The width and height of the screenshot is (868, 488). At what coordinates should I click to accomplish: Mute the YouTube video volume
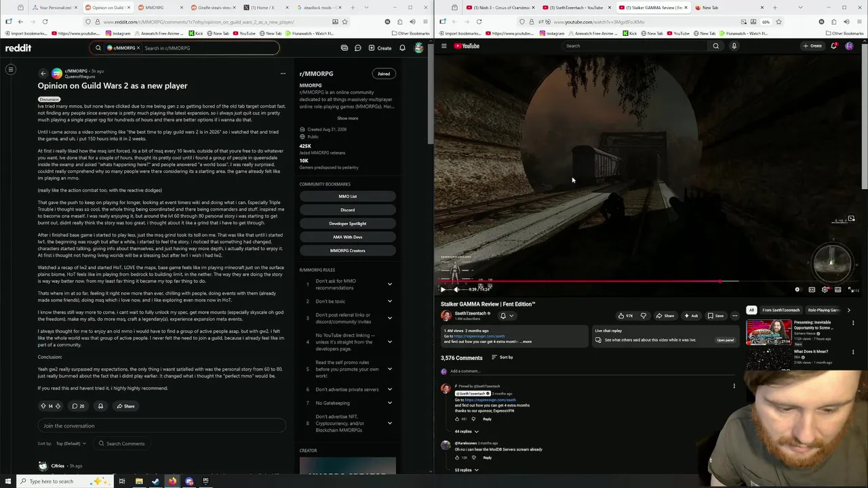456,289
